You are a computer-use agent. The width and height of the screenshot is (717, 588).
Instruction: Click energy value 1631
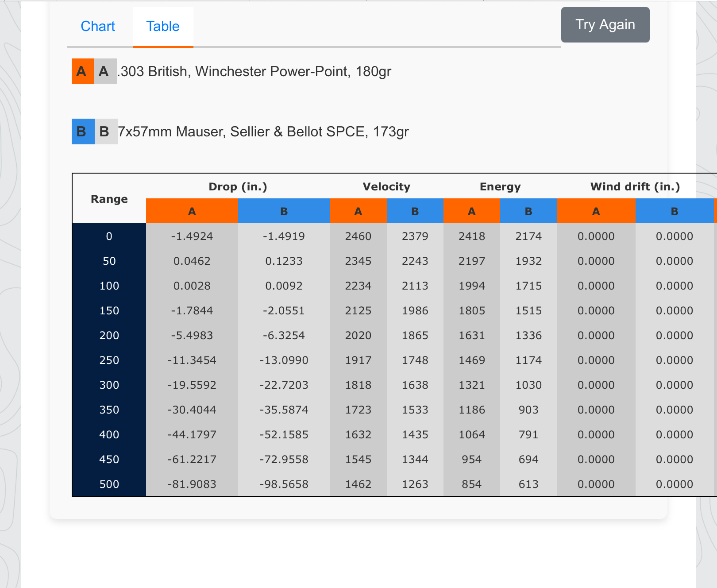pos(472,335)
